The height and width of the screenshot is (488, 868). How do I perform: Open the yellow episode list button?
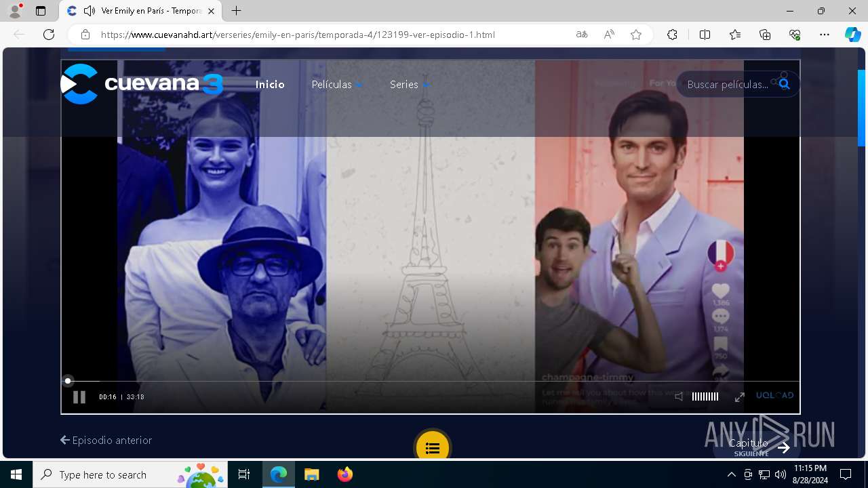[x=433, y=447]
